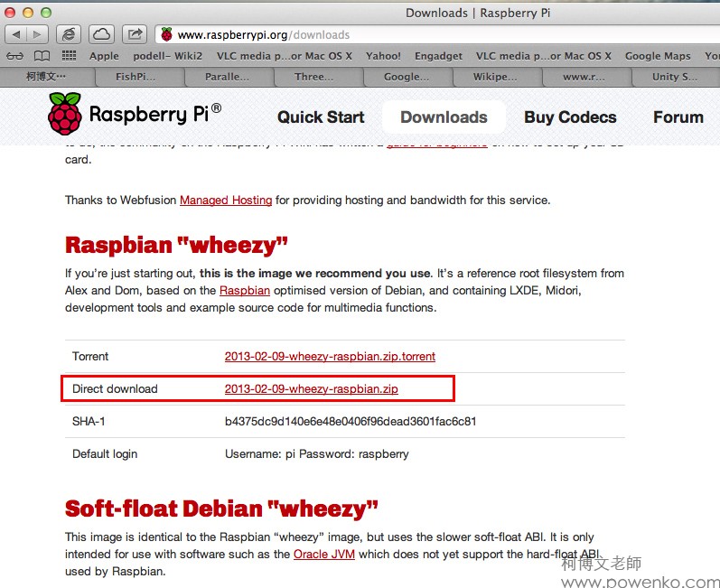720x588 pixels.
Task: Open Forum in site navigation
Action: (x=678, y=117)
